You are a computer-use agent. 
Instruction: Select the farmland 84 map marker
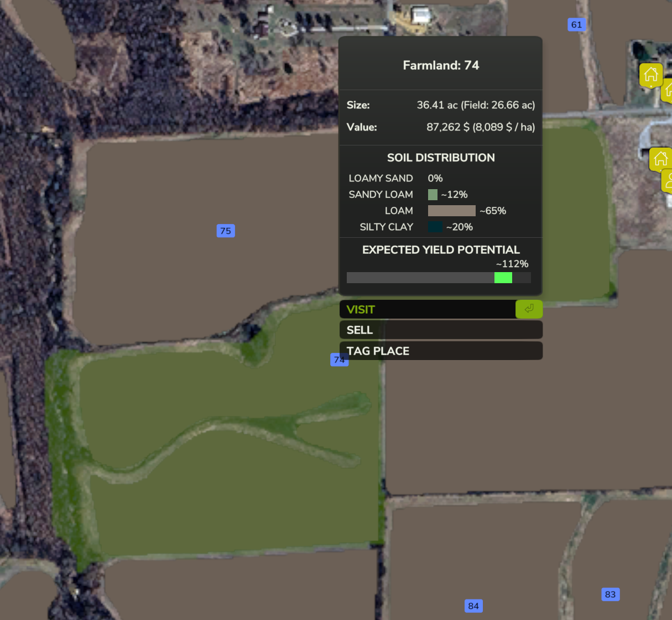tap(473, 606)
